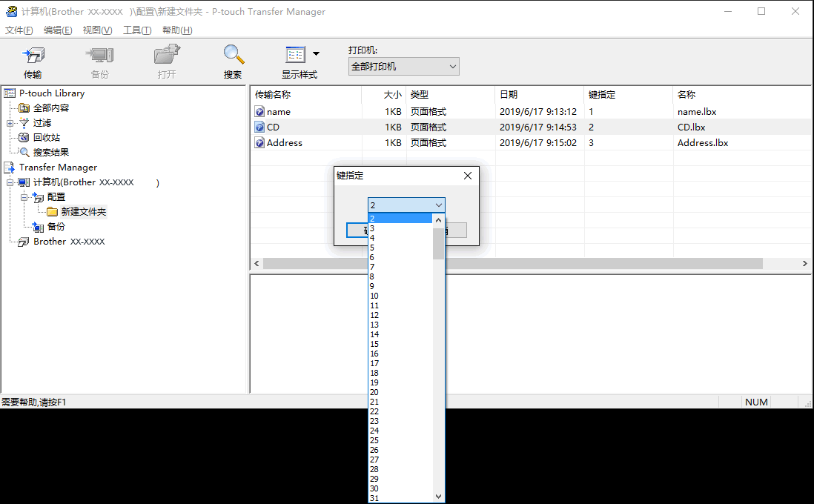The image size is (814, 504).
Task: Select the Transfer Manager tree root
Action: pos(58,167)
